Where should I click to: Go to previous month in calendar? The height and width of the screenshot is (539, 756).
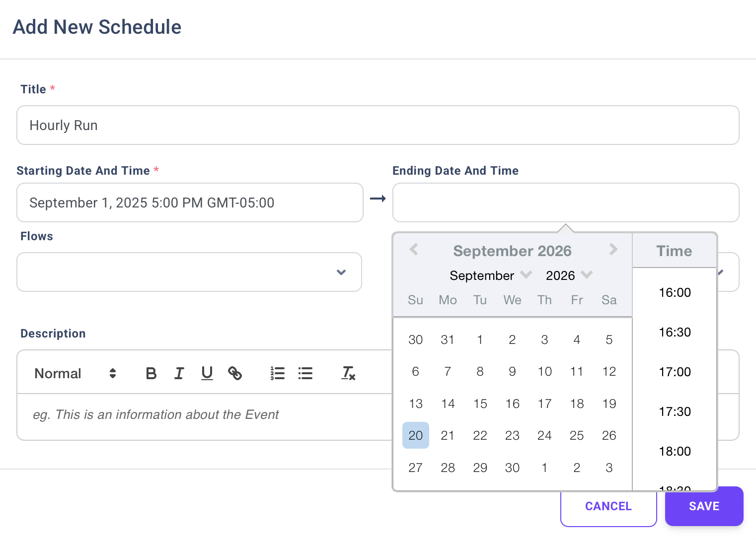[x=414, y=250]
